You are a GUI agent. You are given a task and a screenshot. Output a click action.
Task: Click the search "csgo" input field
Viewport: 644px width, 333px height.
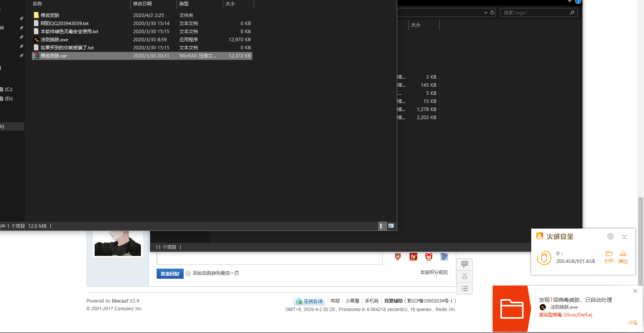click(535, 13)
